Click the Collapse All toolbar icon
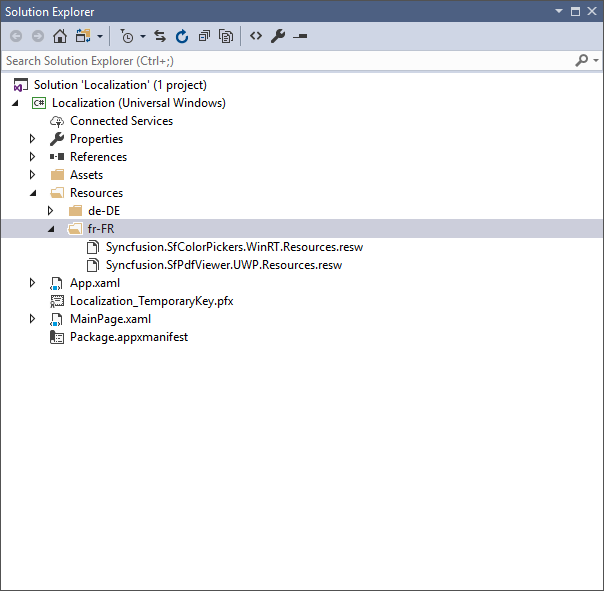Viewport: 604px width, 591px height. 204,36
